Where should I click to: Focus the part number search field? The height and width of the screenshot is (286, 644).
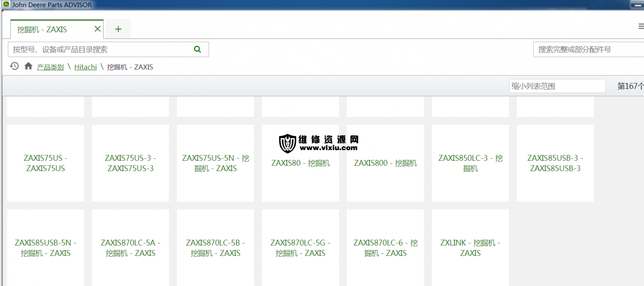pyautogui.click(x=589, y=49)
